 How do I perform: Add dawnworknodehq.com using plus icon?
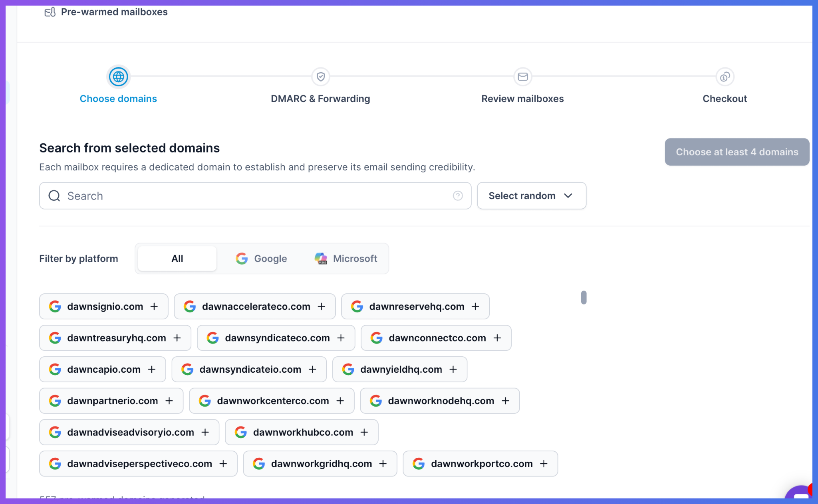(x=506, y=401)
